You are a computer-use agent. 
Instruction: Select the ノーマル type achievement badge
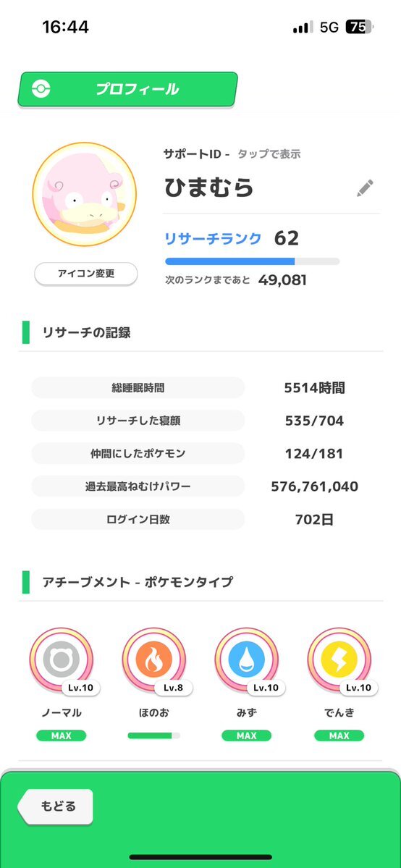pyautogui.click(x=62, y=660)
